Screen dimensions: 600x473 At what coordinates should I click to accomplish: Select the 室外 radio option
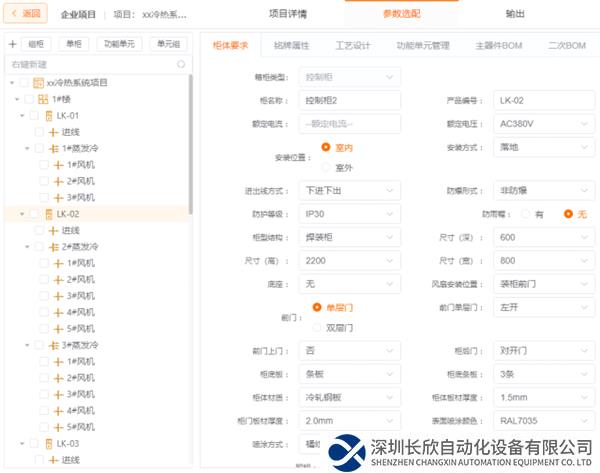pos(326,167)
